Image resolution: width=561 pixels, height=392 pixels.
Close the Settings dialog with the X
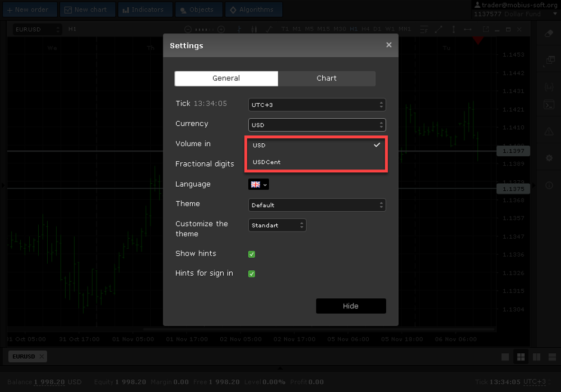pos(389,45)
